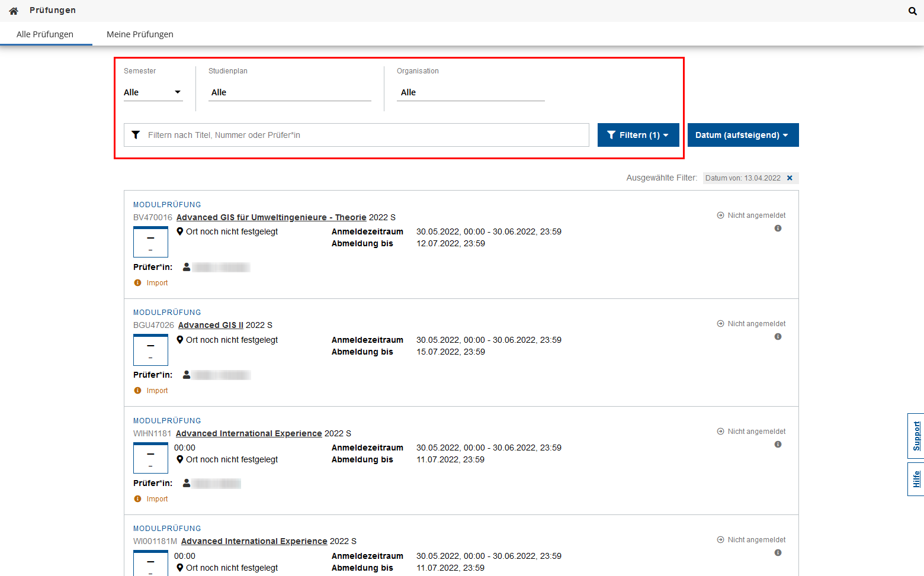Click info icon for WIHN1181 exam
Image resolution: width=924 pixels, height=576 pixels.
tap(778, 445)
